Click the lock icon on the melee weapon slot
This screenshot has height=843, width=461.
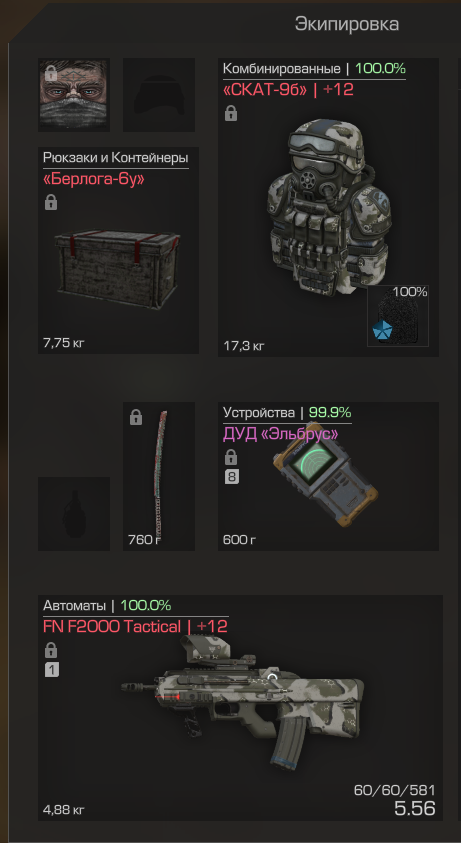[x=136, y=417]
